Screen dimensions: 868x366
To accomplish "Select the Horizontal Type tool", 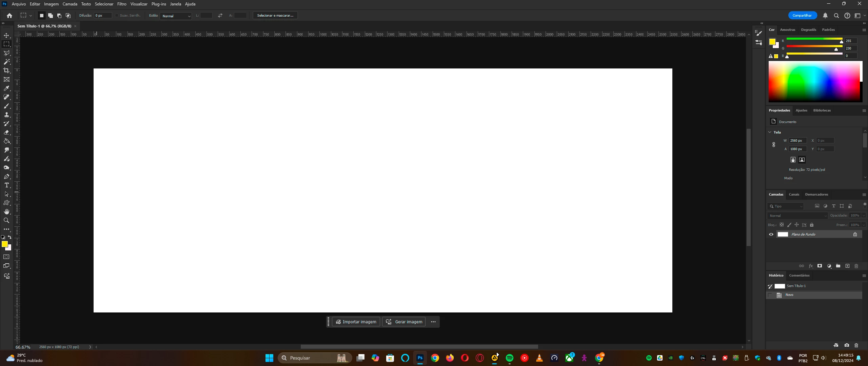I will tap(6, 185).
